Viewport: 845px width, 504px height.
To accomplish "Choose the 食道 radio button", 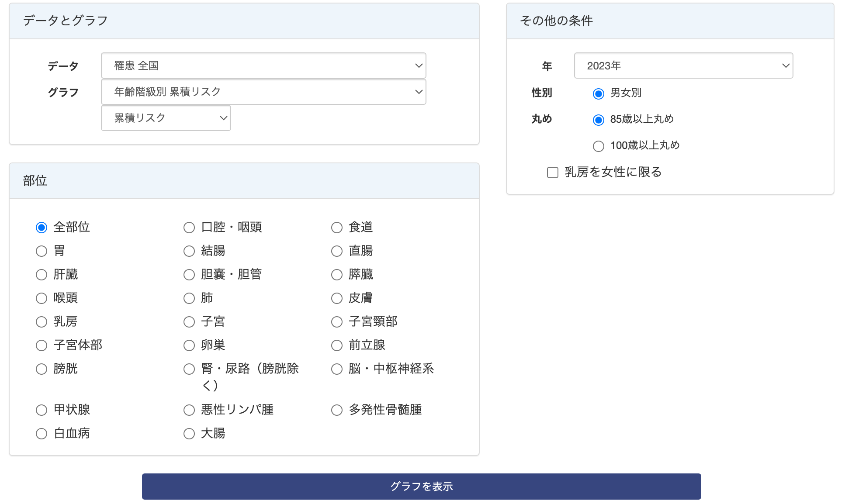I will coord(337,228).
